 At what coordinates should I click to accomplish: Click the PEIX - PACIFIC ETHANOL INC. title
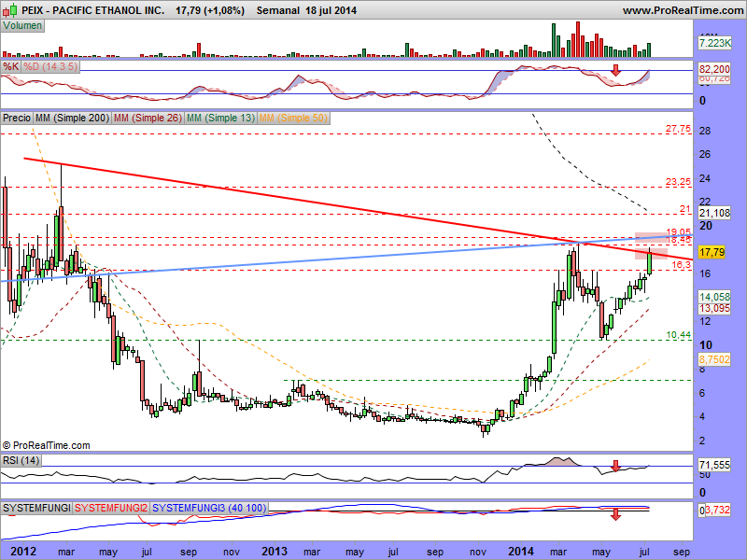coord(93,10)
